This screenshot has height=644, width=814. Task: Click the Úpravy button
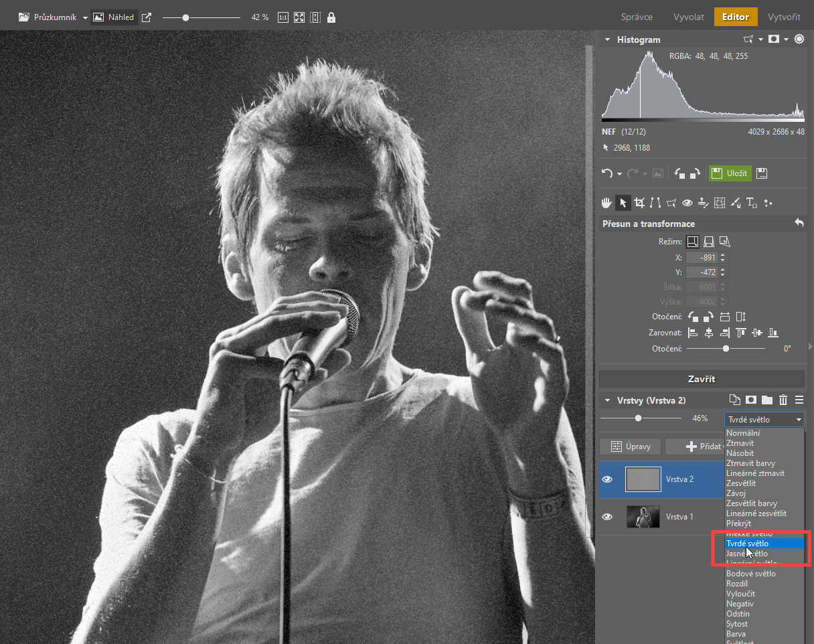(x=629, y=447)
